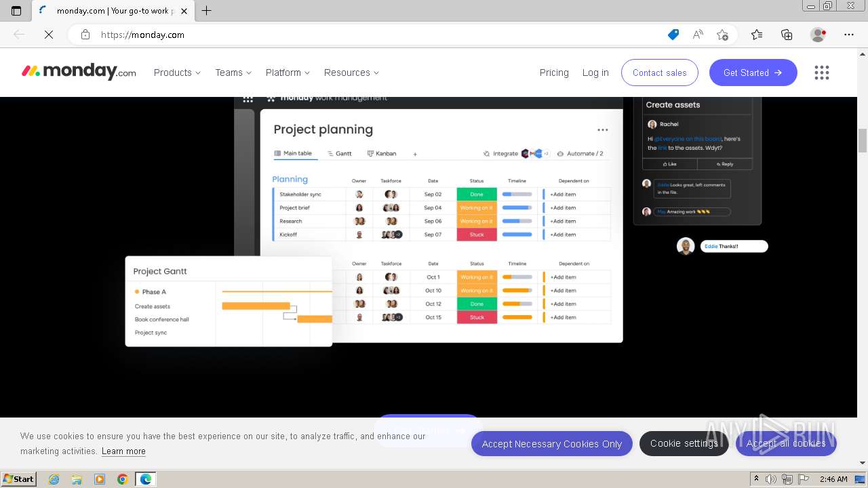The height and width of the screenshot is (488, 868).
Task: Add page to favorites star icon
Action: coord(722,35)
